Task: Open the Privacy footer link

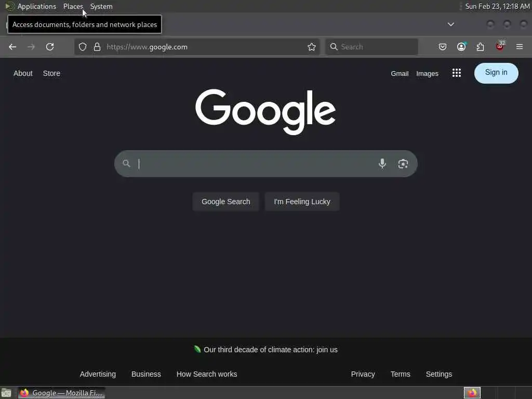Action: pos(363,374)
